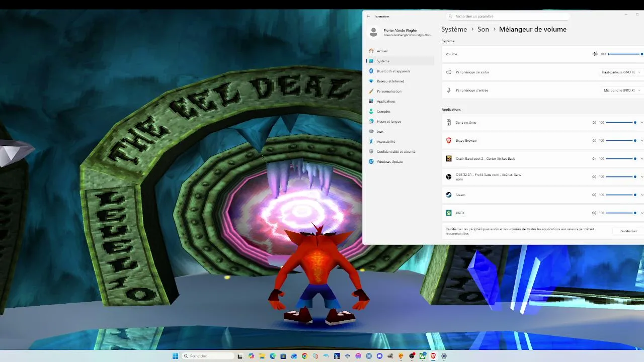This screenshot has width=644, height=362.
Task: Open the Windows Start menu
Action: (x=175, y=356)
